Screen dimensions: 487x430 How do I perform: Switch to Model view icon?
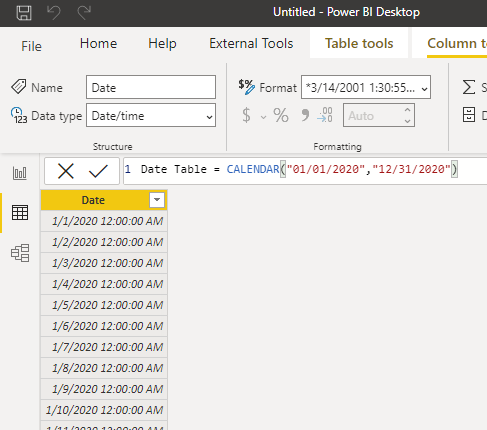point(20,253)
